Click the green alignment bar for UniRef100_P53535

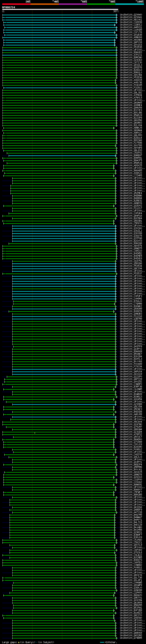pos(60,48)
